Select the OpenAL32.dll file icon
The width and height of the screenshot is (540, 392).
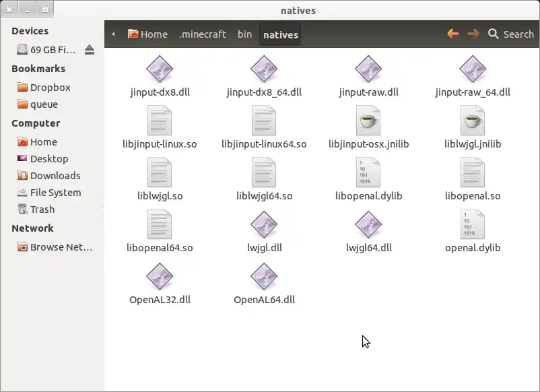pyautogui.click(x=160, y=277)
